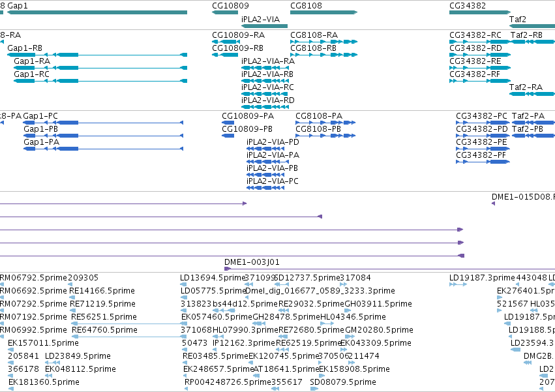Select protein CG34382-PC

point(483,123)
